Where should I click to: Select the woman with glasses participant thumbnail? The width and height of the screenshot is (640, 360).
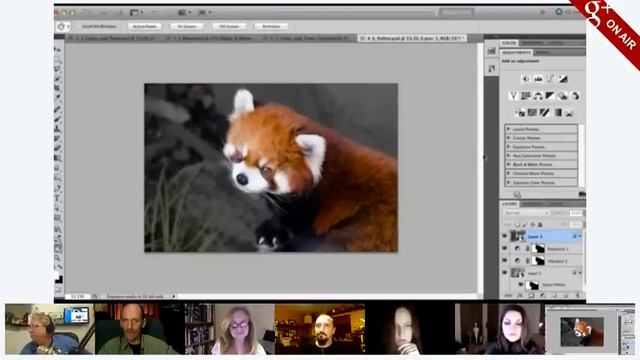(x=229, y=329)
